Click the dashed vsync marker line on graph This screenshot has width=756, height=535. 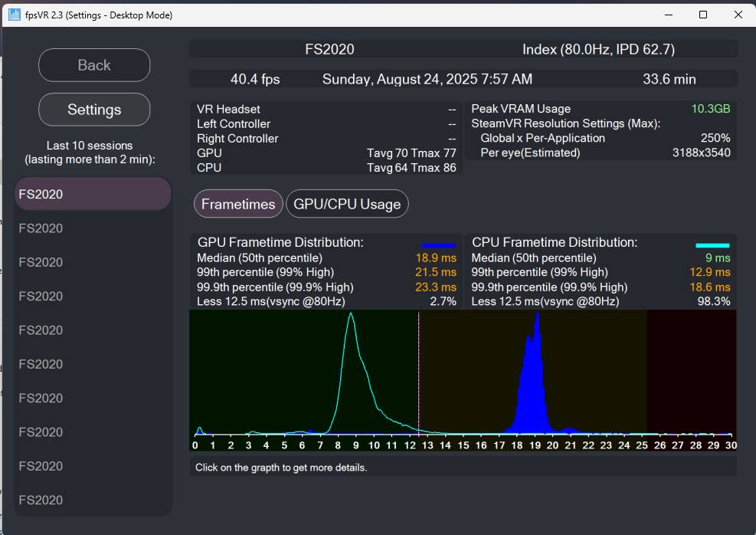click(x=418, y=373)
